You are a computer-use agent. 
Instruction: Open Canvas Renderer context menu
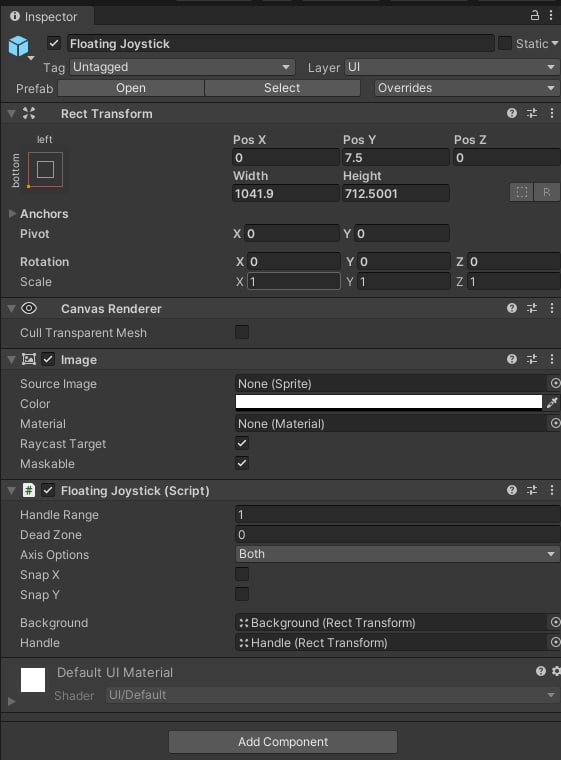[552, 308]
